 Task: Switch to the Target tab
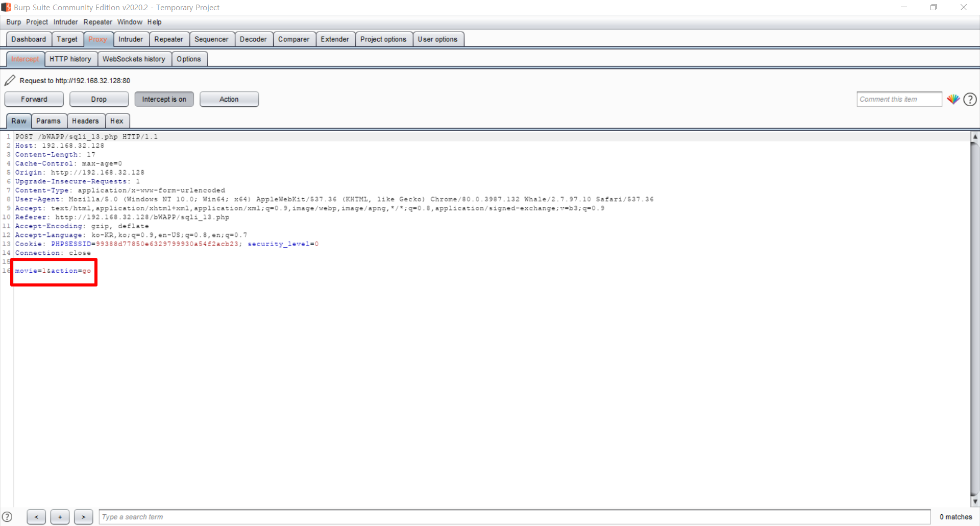67,39
